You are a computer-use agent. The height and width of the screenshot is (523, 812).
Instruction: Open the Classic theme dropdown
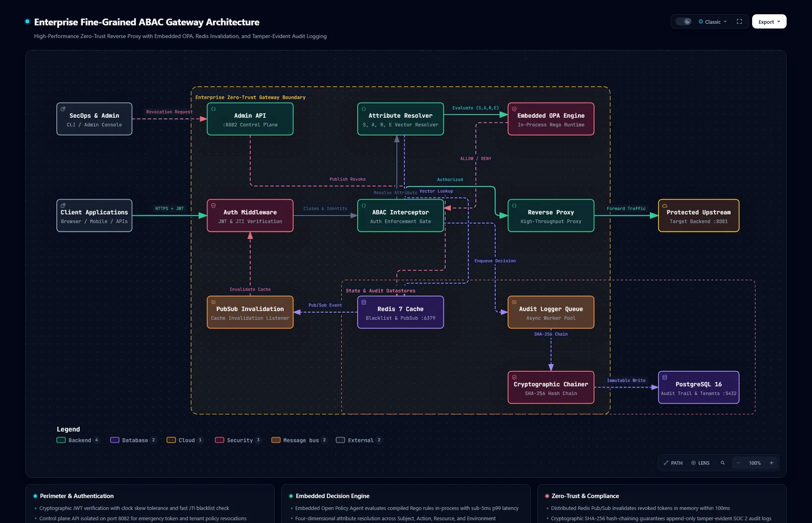tap(713, 22)
